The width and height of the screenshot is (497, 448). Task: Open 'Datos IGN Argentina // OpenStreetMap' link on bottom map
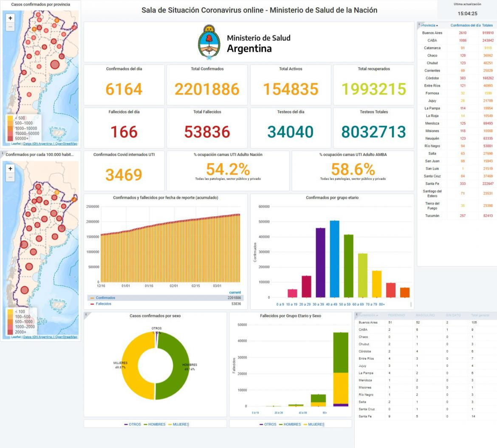(x=50, y=337)
